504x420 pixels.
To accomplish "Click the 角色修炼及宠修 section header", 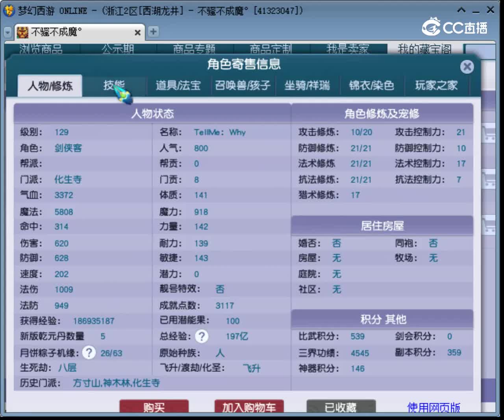I will tap(382, 114).
